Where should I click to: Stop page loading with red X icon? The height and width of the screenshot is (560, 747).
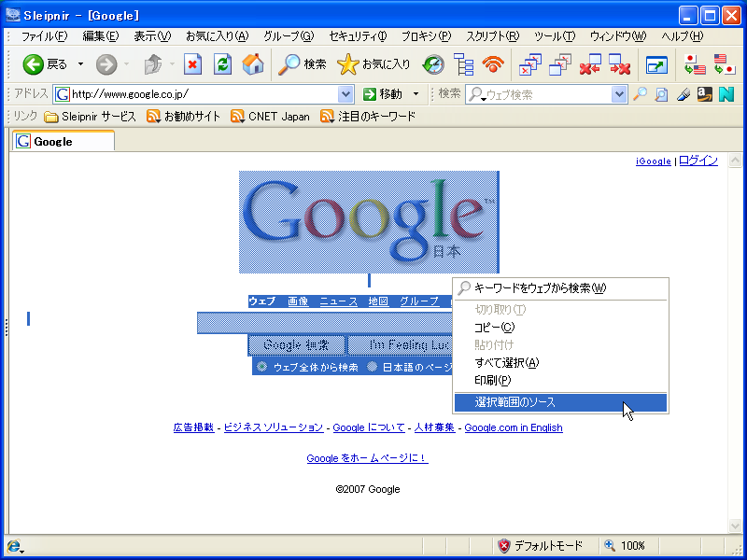click(192, 64)
